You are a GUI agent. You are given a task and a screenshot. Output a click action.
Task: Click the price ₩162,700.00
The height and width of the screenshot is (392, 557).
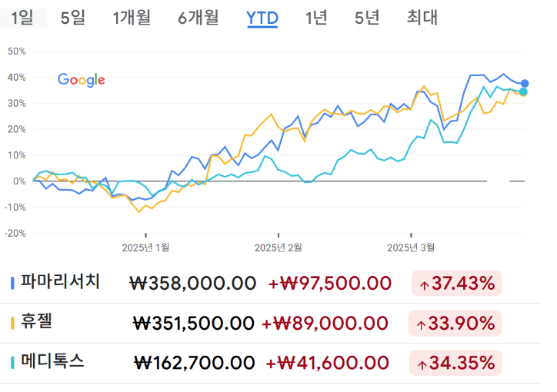(x=195, y=363)
